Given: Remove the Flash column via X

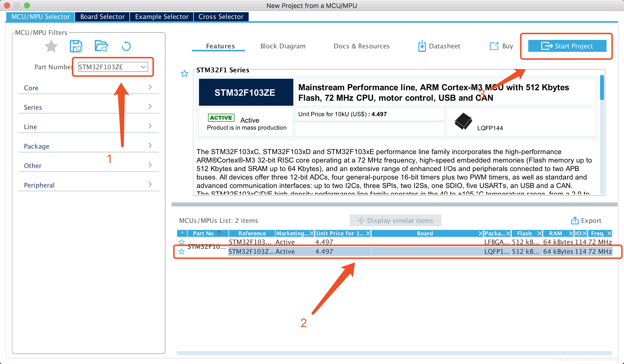Looking at the screenshot, I should [539, 233].
